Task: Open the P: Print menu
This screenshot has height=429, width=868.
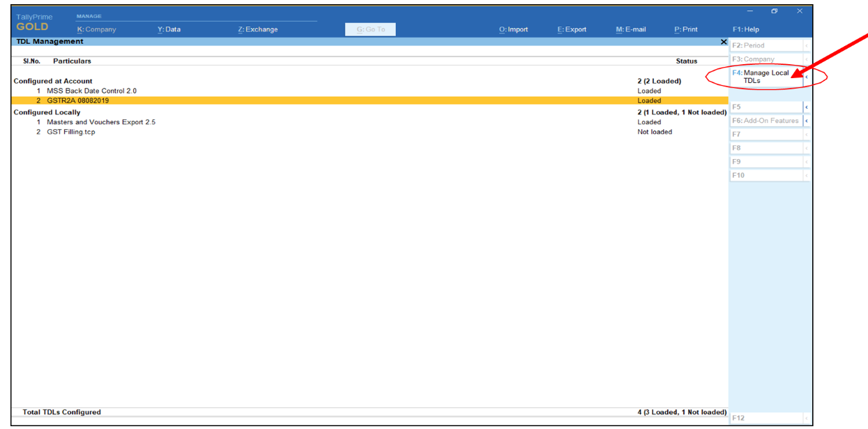Action: [686, 29]
